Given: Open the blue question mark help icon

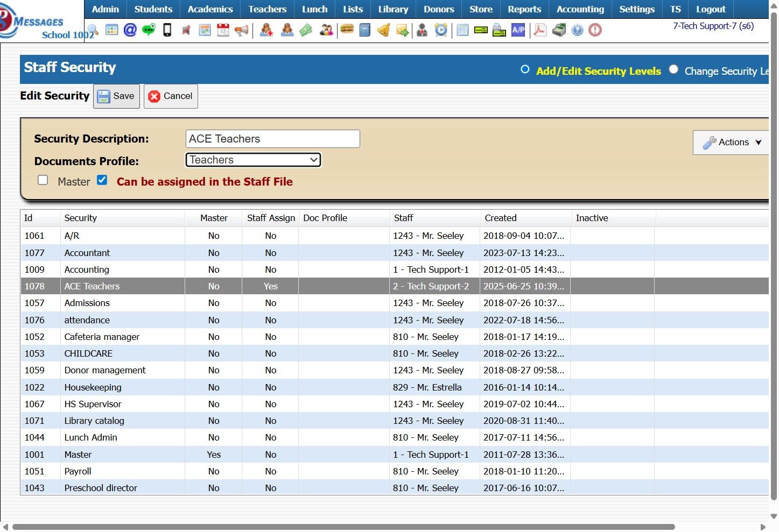Looking at the screenshot, I should coord(577,30).
